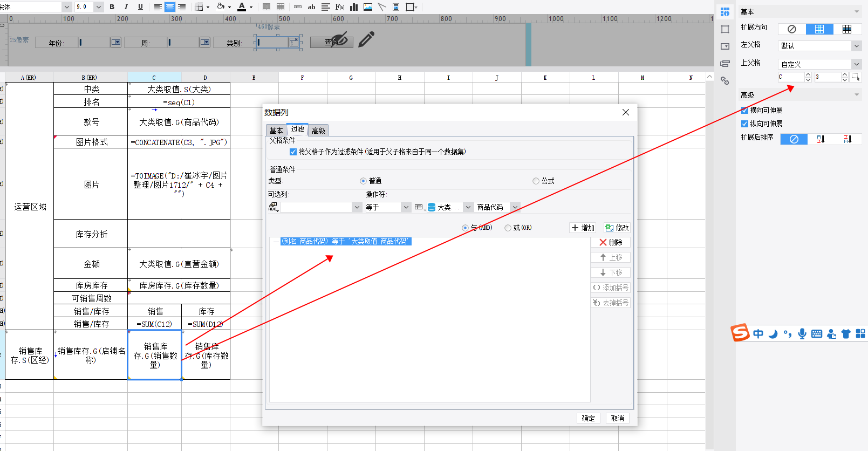
Task: Click the unmerge cells icon
Action: point(281,7)
